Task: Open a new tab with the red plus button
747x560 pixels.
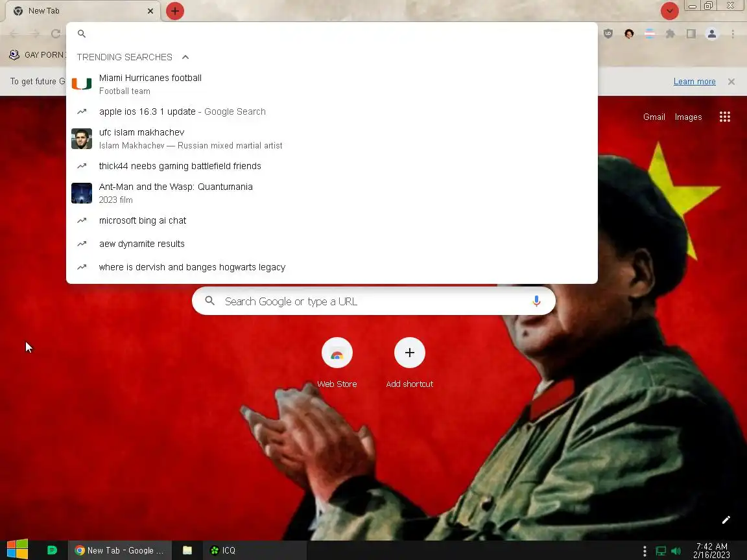Action: point(175,11)
